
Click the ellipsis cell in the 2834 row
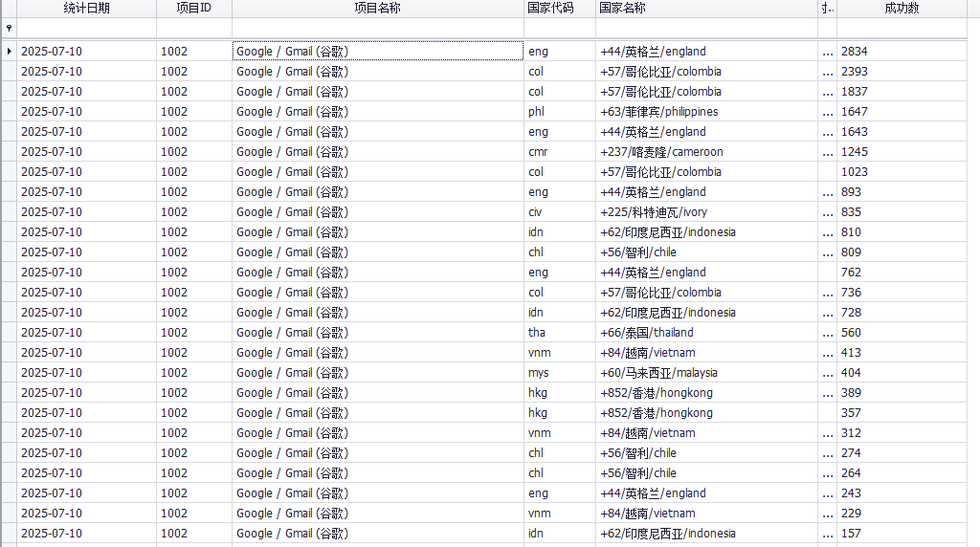point(828,52)
